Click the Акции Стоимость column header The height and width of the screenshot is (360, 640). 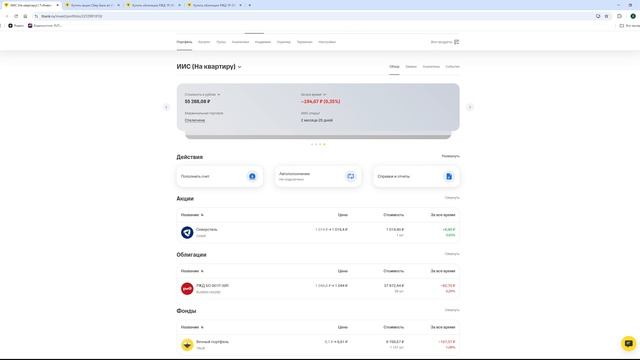point(393,215)
